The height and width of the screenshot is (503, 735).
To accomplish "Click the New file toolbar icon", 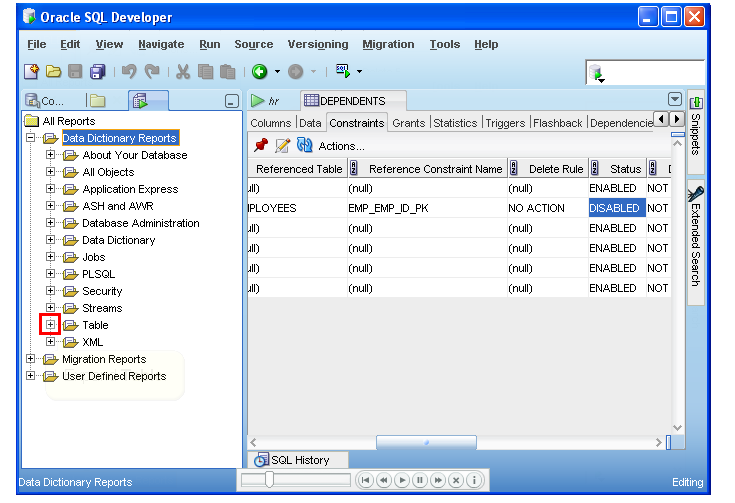I will (x=32, y=72).
